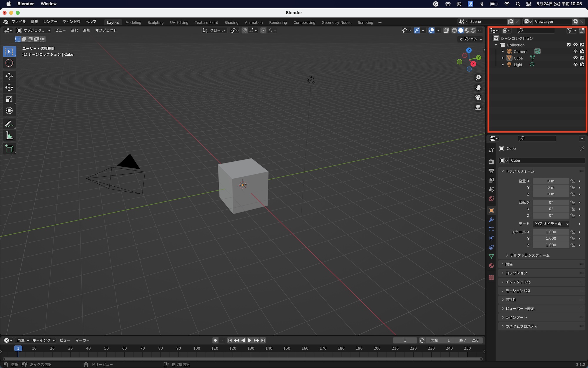Select the Annotate tool
This screenshot has width=588, height=368.
point(9,124)
